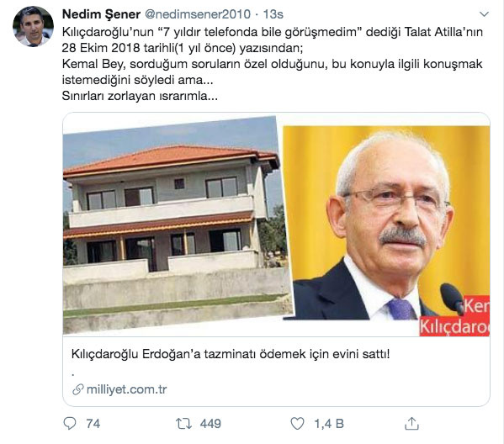Visit the @nedimsener2010 handle link
Image resolution: width=504 pixels, height=444 pixels.
(x=198, y=14)
